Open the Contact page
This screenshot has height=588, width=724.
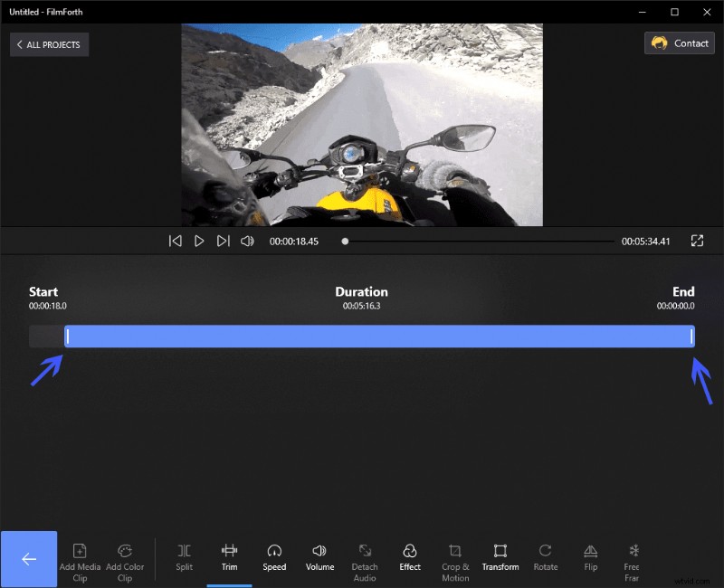coord(679,43)
